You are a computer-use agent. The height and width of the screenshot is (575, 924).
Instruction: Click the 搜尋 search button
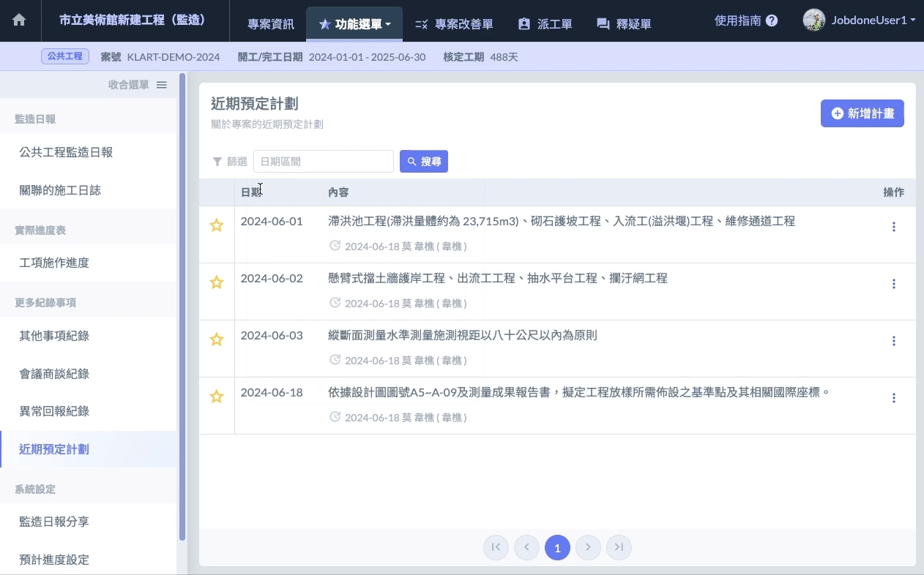point(423,162)
